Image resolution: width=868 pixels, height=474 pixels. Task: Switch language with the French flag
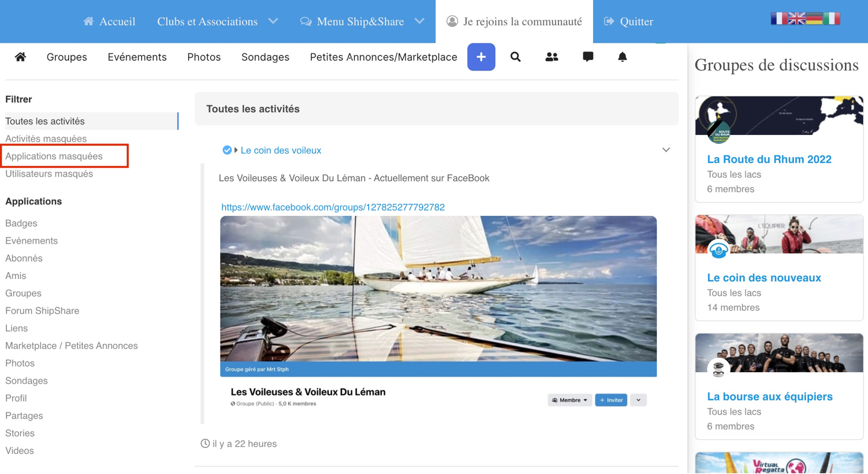coord(778,19)
